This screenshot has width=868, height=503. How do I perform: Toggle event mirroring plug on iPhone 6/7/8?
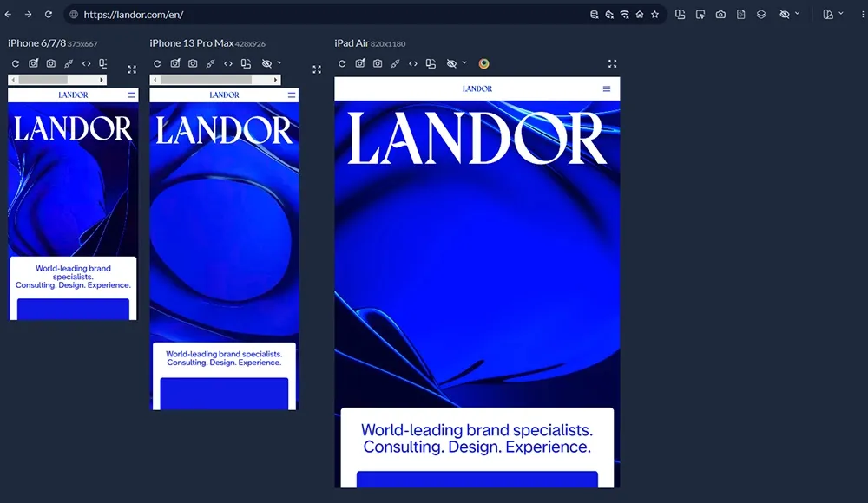69,63
